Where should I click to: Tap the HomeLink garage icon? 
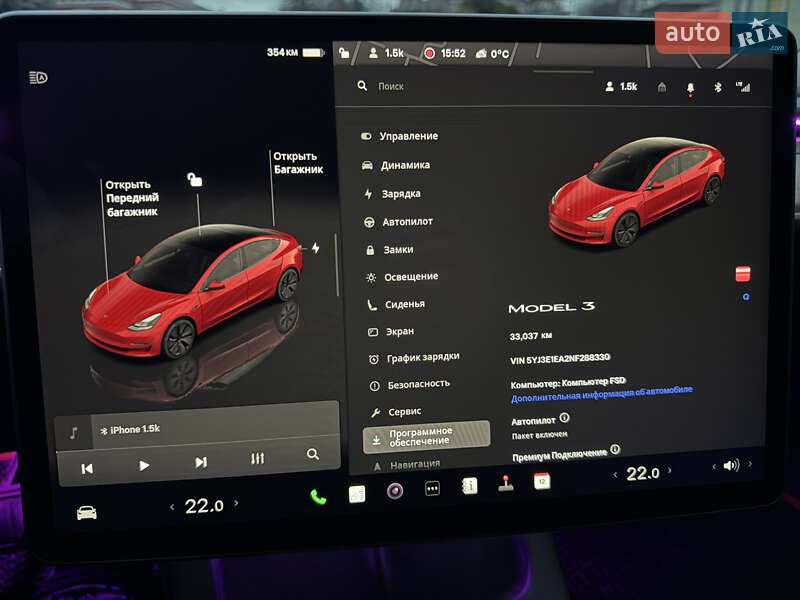[662, 87]
